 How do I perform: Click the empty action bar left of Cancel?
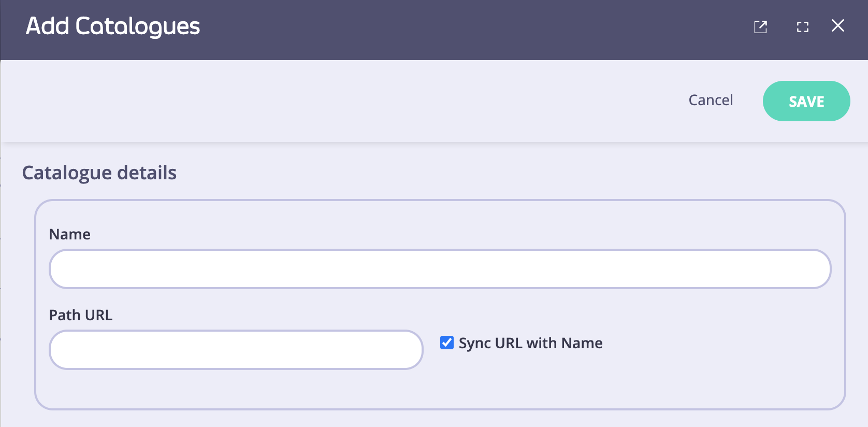click(337, 101)
